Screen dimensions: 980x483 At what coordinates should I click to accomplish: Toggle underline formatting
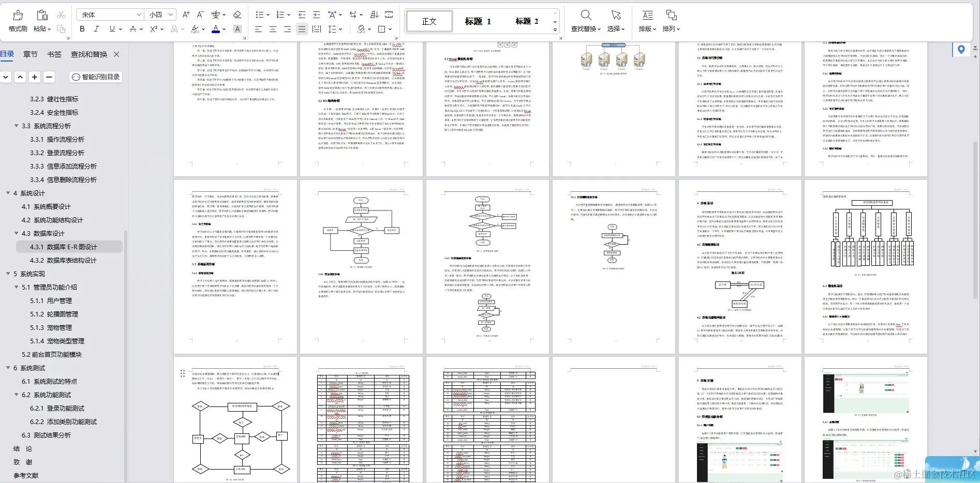click(112, 29)
